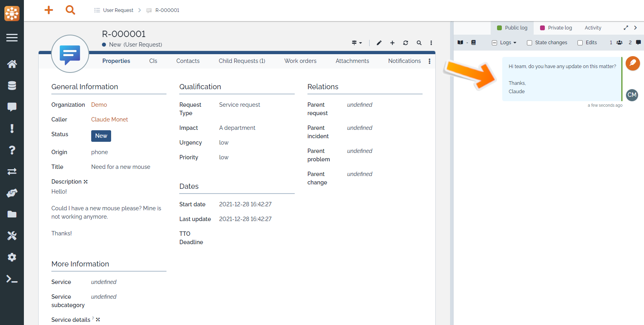Screen dimensions: 644x325
Task: Switch to the Child Requests (1) tab
Action: click(242, 61)
